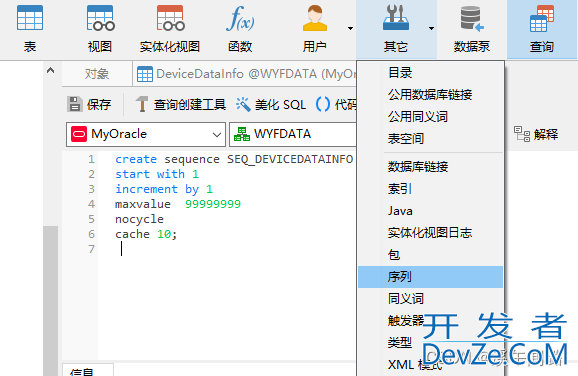The height and width of the screenshot is (376, 578).
Task: Select 触发器 from the menu
Action: [x=431, y=321]
